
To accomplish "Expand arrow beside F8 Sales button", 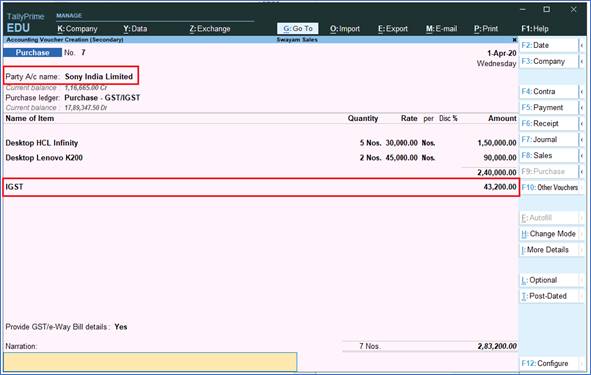I will (x=582, y=156).
